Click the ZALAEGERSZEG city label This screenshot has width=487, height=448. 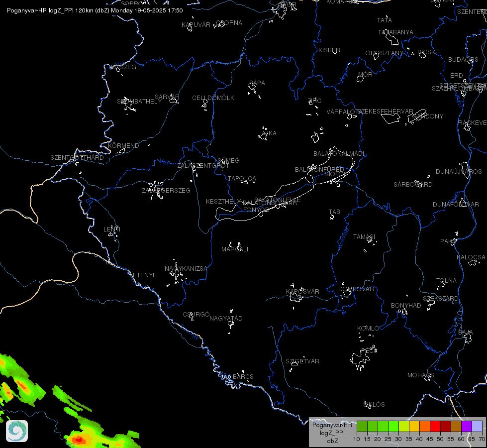[166, 190]
